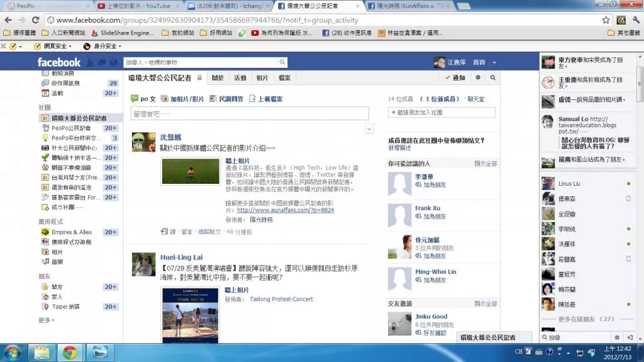644x362 pixels.
Task: Open isunaffairs.com/?p=8824 link
Action: point(286,210)
